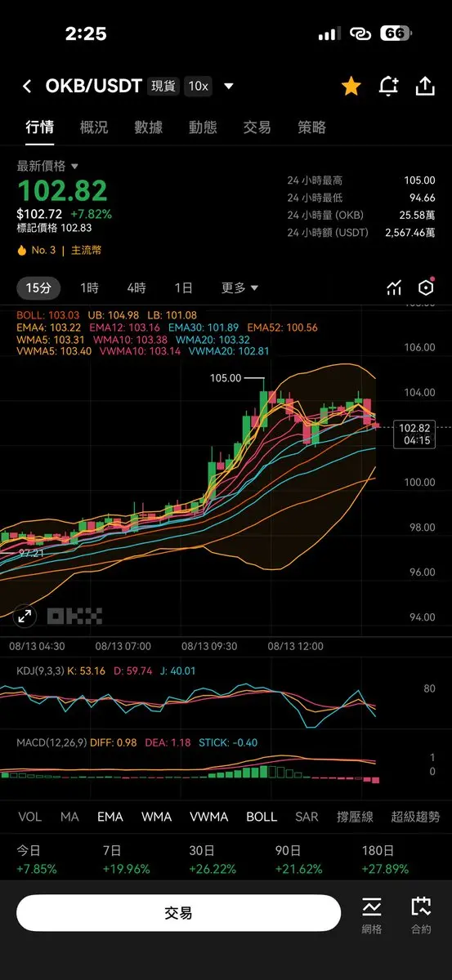Open price alert bell icon
The width and height of the screenshot is (452, 980).
point(388,87)
